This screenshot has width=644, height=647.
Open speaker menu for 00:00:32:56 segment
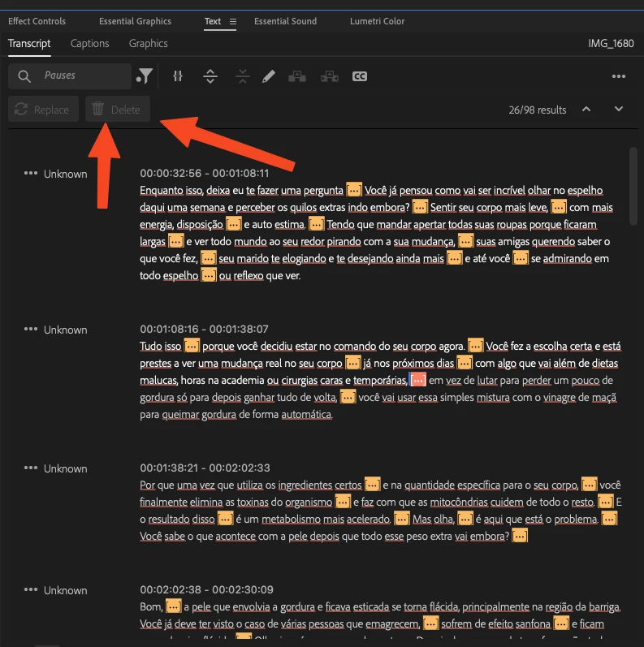[31, 173]
